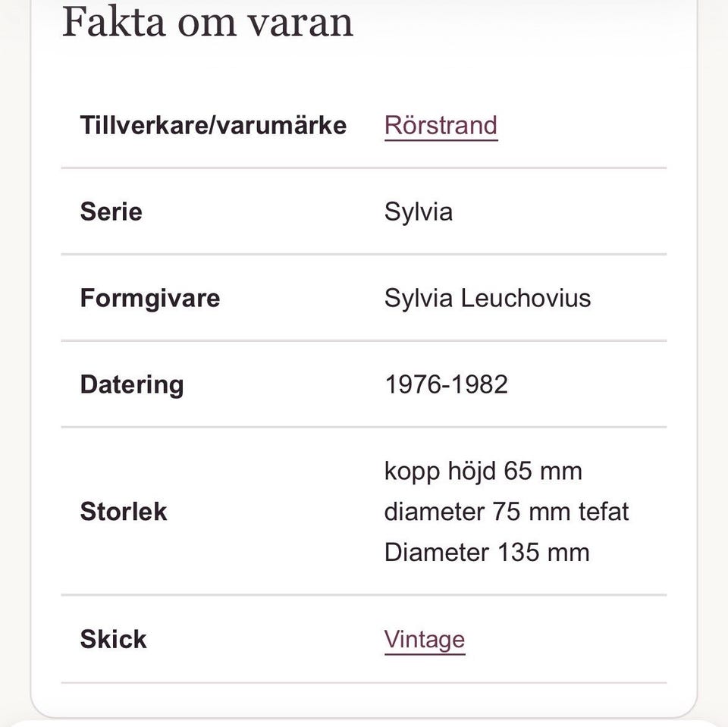Viewport: 728px width, 727px height.
Task: Select the Sylvia Leuchovius designer name
Action: (x=488, y=298)
